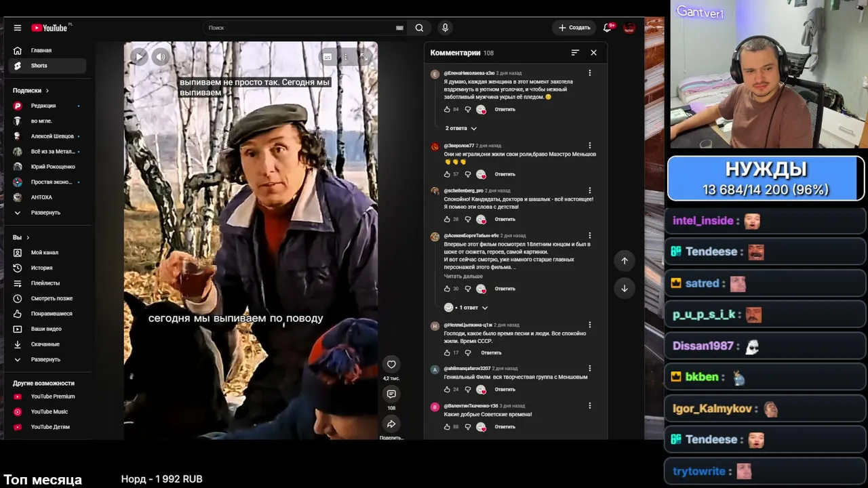The height and width of the screenshot is (488, 868).
Task: Play the Shorts video
Action: tap(138, 57)
